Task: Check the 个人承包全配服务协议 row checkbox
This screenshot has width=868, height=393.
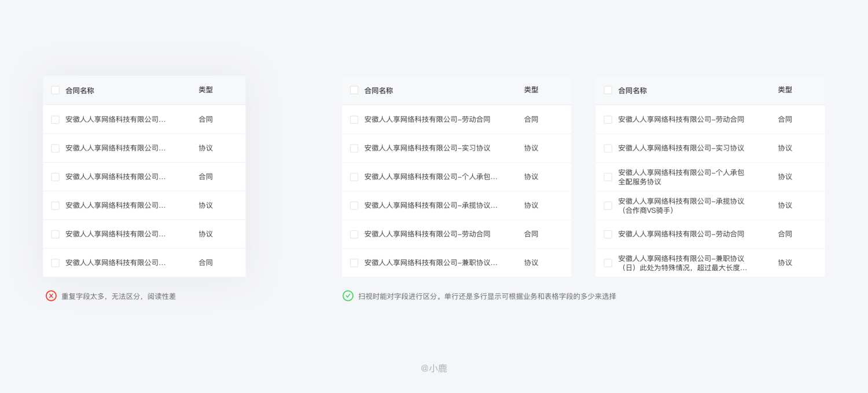Action: (608, 177)
